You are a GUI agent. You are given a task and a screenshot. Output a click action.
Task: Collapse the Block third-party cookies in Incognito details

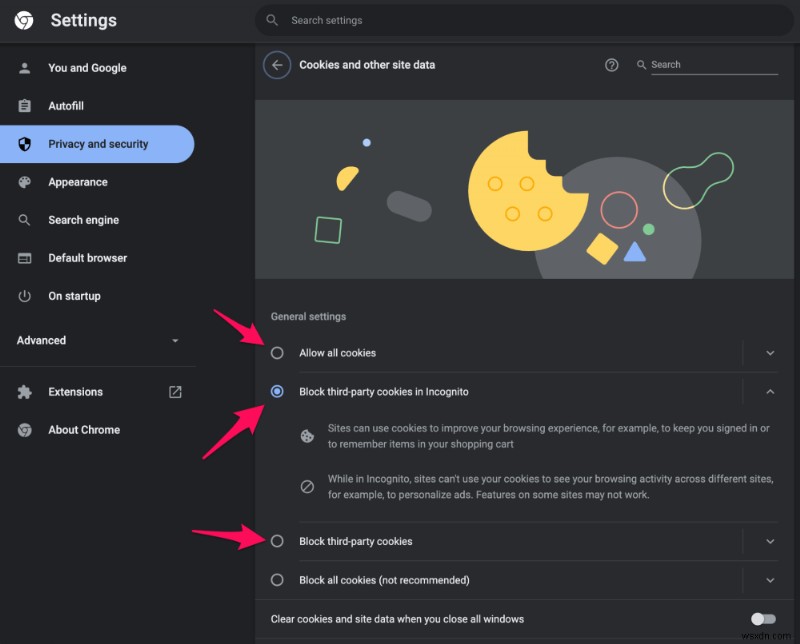[x=770, y=392]
